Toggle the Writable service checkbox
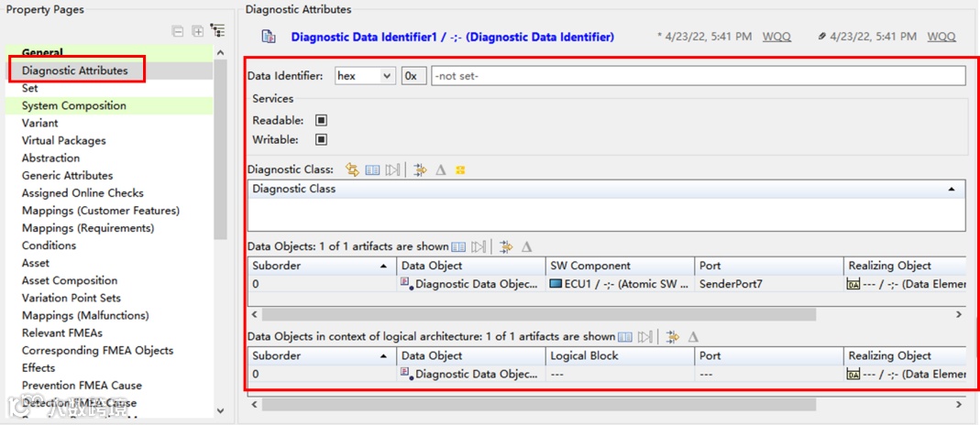Screen dimensions: 980x425 point(321,140)
